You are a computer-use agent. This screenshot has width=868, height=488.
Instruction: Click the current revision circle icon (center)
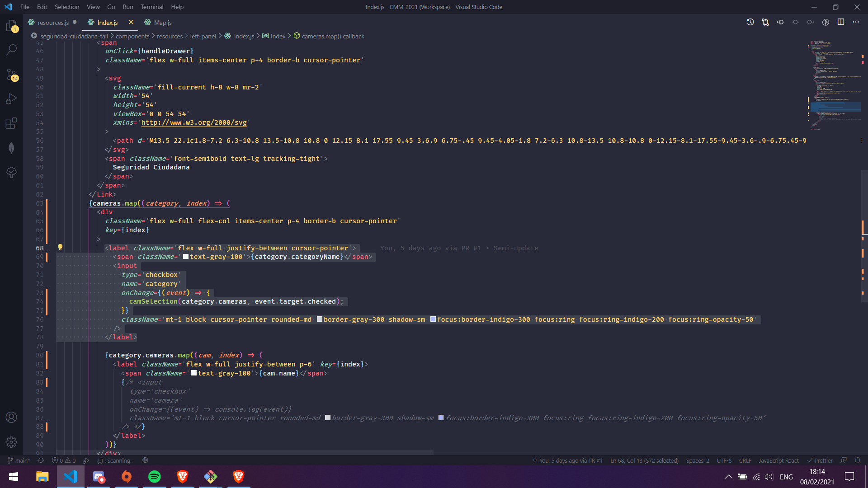coord(795,22)
